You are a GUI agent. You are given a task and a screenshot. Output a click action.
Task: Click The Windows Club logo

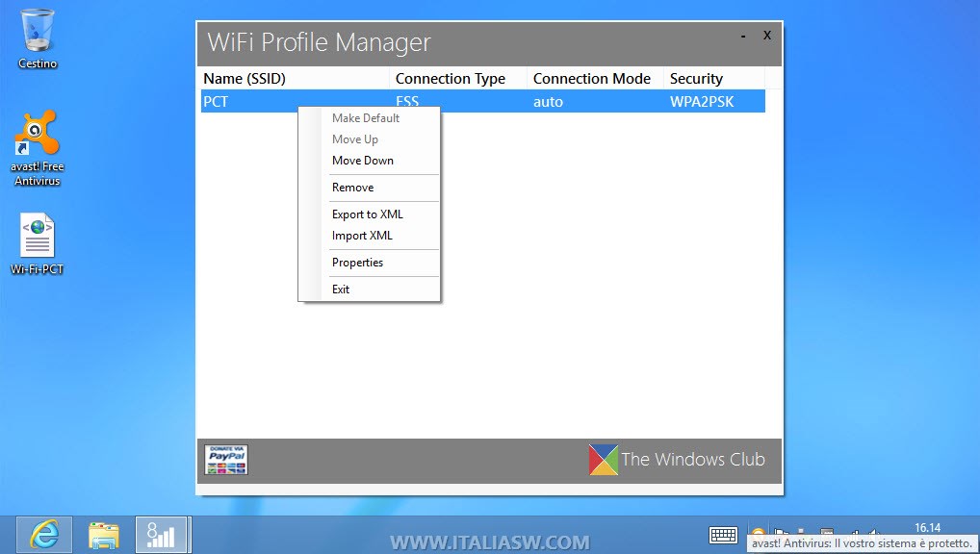coord(604,460)
